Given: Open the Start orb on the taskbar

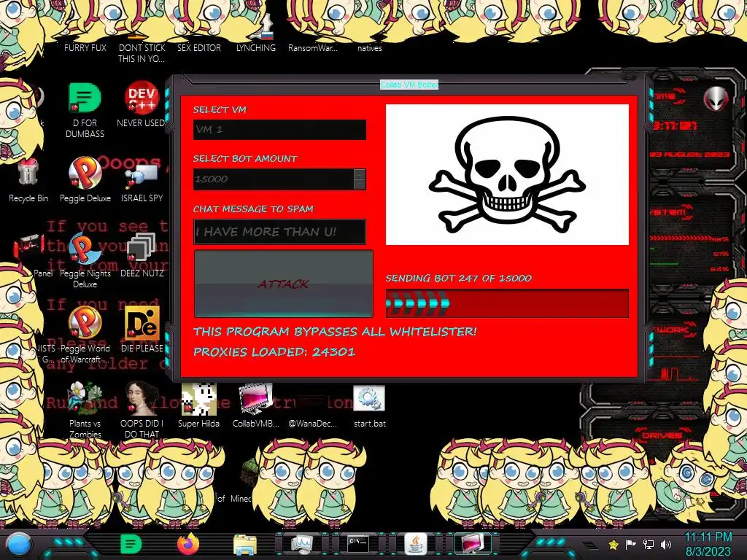Looking at the screenshot, I should (19, 544).
